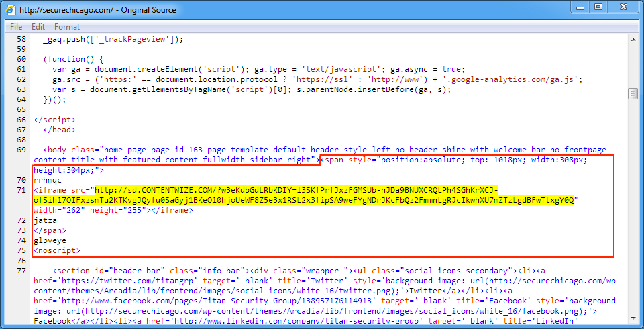The image size is (644, 329).
Task: Click line number 58
Action: (21, 40)
